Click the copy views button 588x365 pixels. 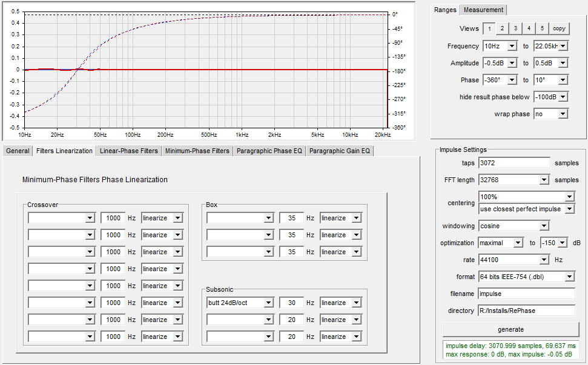point(559,28)
